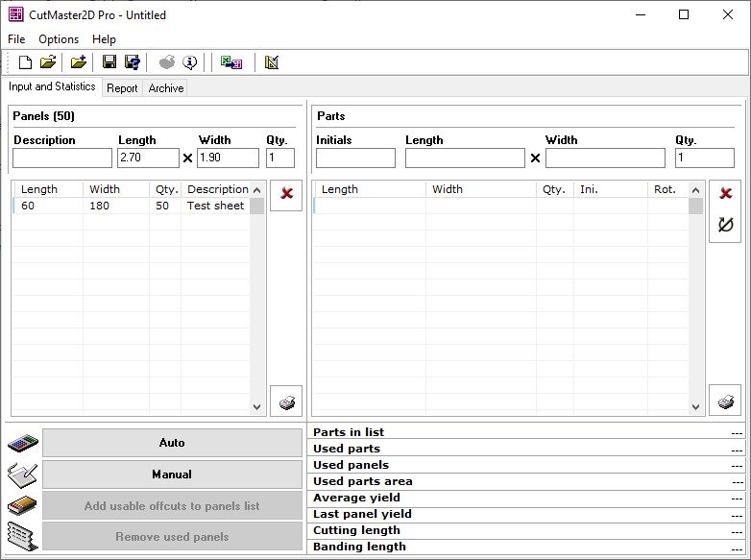Click the Save floppy disk icon
Screen dimensions: 751x560
109,62
